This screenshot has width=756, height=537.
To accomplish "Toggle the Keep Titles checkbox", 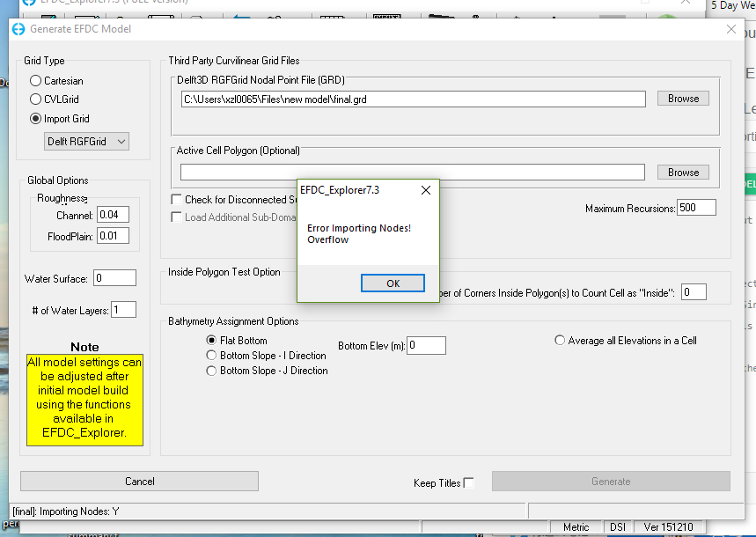I will point(468,483).
